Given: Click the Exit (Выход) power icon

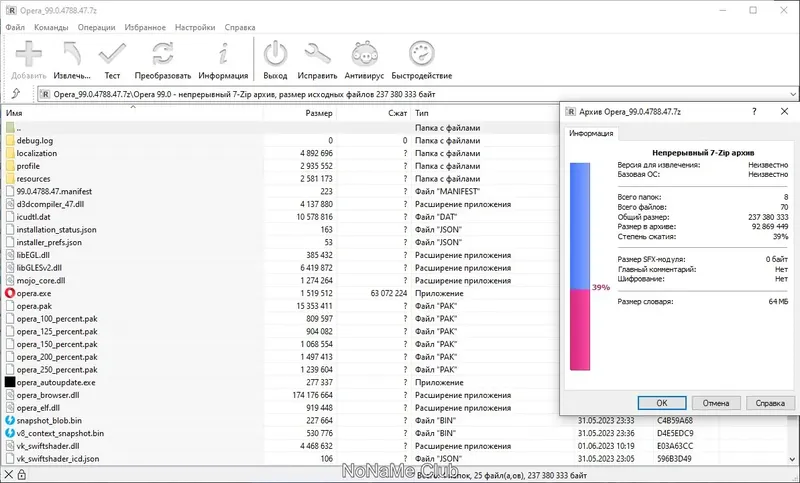Looking at the screenshot, I should (x=276, y=54).
